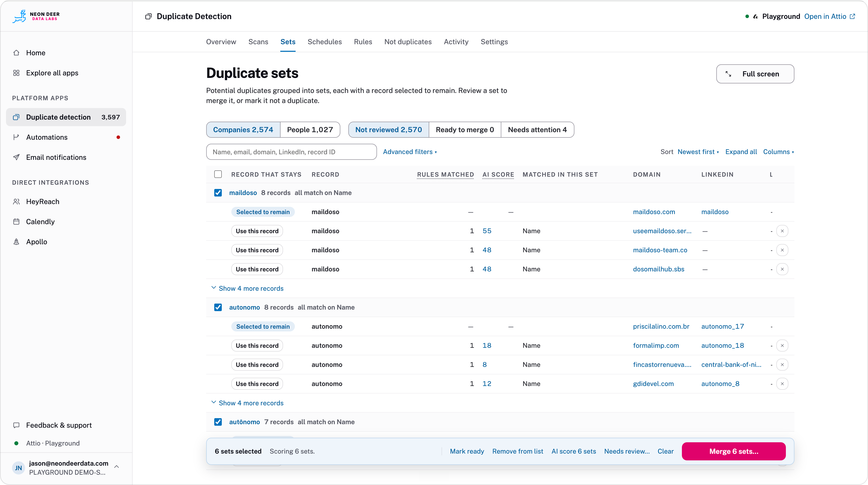The height and width of the screenshot is (485, 868).
Task: Click the search field for name, email, domain
Action: [291, 152]
